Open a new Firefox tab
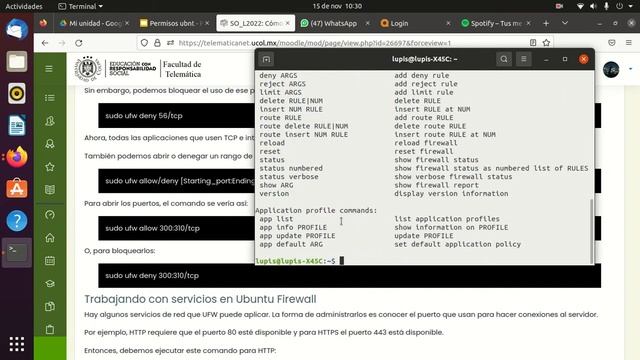 click(x=546, y=23)
